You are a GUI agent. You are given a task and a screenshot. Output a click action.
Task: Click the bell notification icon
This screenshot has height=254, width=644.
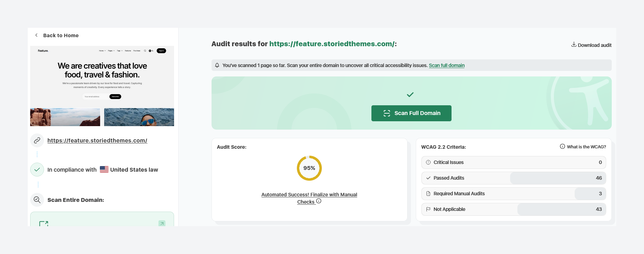[217, 65]
